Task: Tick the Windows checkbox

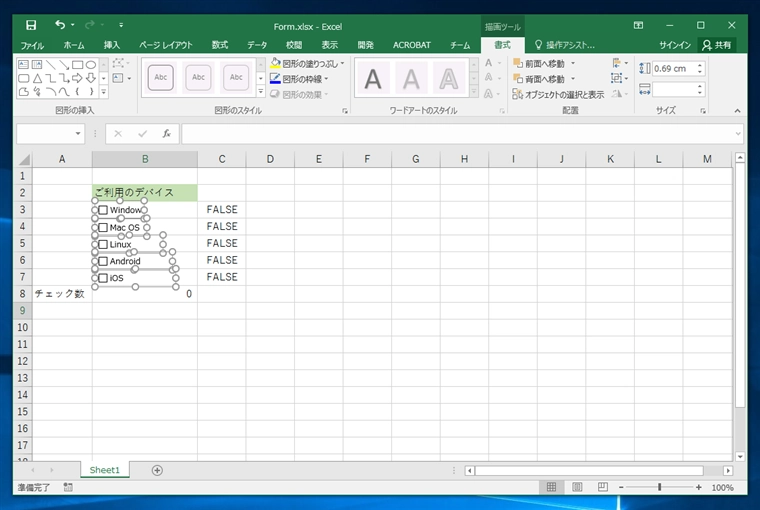Action: click(x=103, y=210)
